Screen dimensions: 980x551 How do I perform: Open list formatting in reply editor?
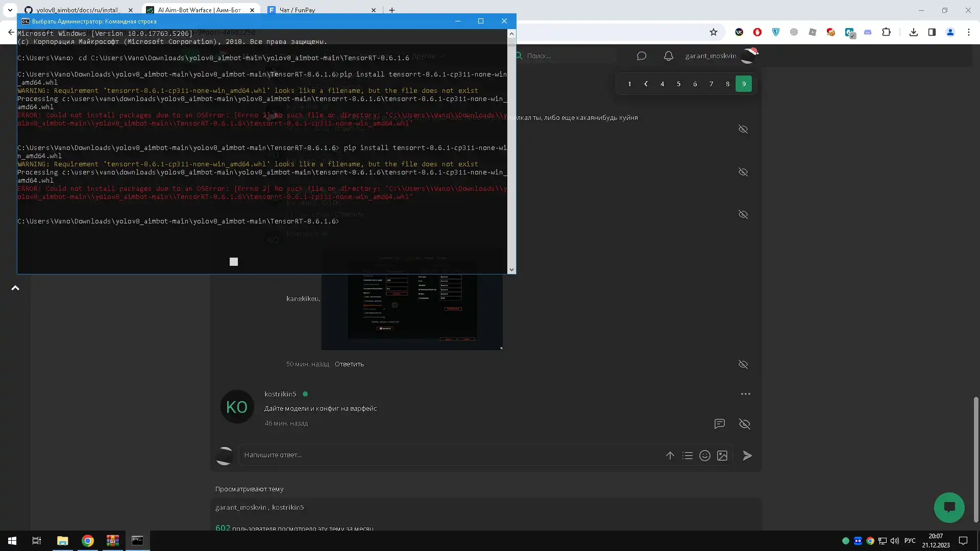[x=688, y=456]
